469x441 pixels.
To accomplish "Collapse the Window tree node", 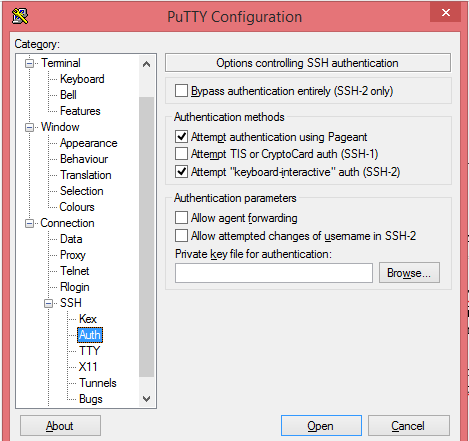I will (x=30, y=127).
